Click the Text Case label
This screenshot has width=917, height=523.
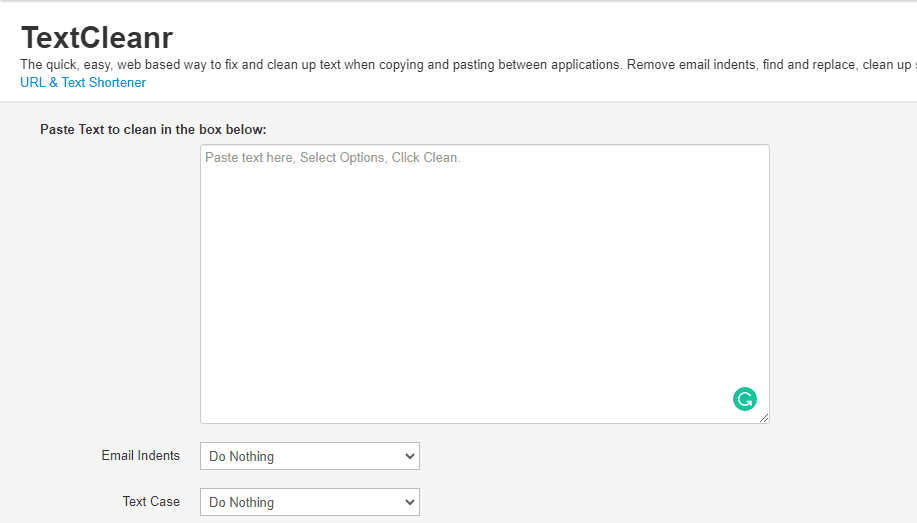(151, 501)
